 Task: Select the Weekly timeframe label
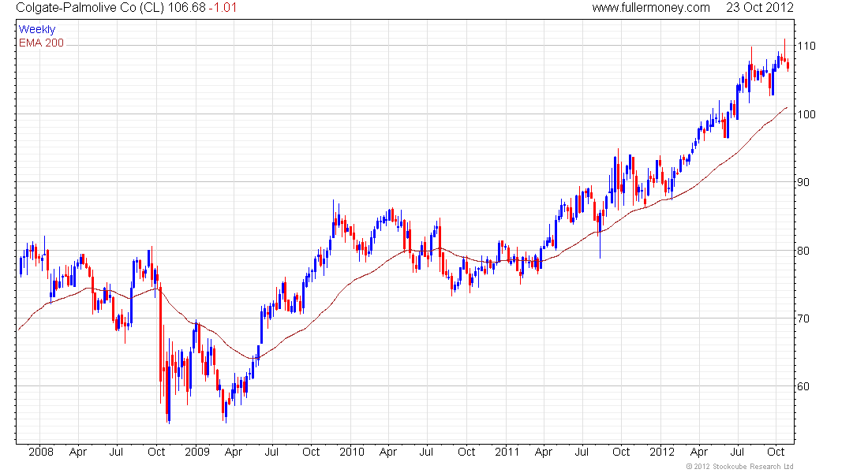[37, 29]
